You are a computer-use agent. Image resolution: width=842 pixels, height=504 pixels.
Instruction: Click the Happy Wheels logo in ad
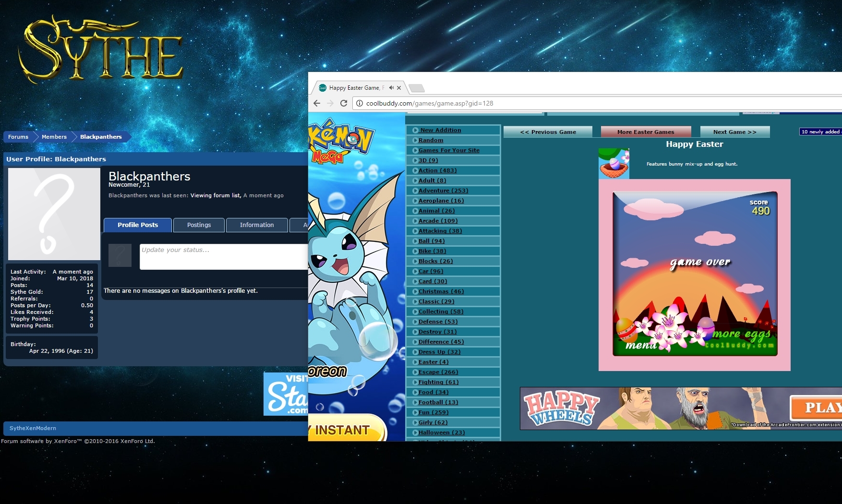562,408
